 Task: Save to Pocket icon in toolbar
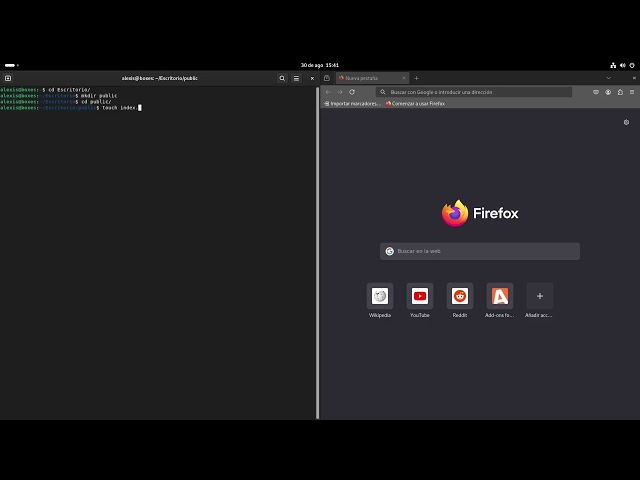click(596, 92)
